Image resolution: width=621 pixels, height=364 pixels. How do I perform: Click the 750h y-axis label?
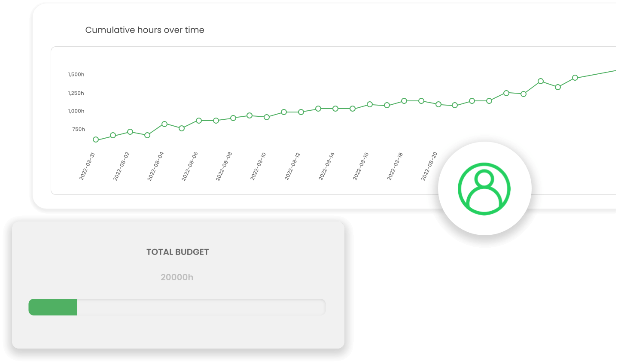pyautogui.click(x=77, y=129)
